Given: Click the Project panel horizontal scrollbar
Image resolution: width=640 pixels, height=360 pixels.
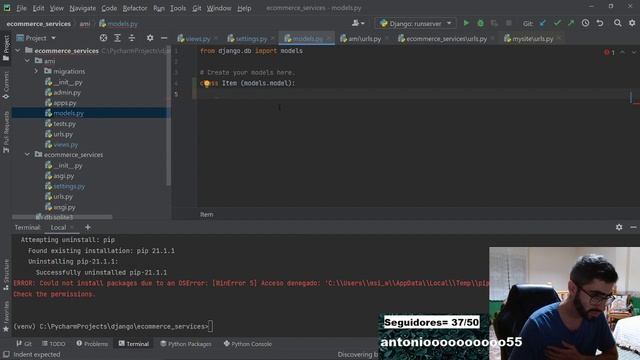Looking at the screenshot, I should [x=62, y=217].
